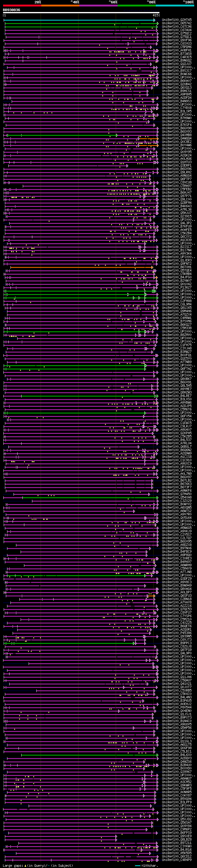The width and height of the screenshot is (197, 868).
Task: Select the UniRef100_B0Y4W6 label
Action: click(x=176, y=145)
